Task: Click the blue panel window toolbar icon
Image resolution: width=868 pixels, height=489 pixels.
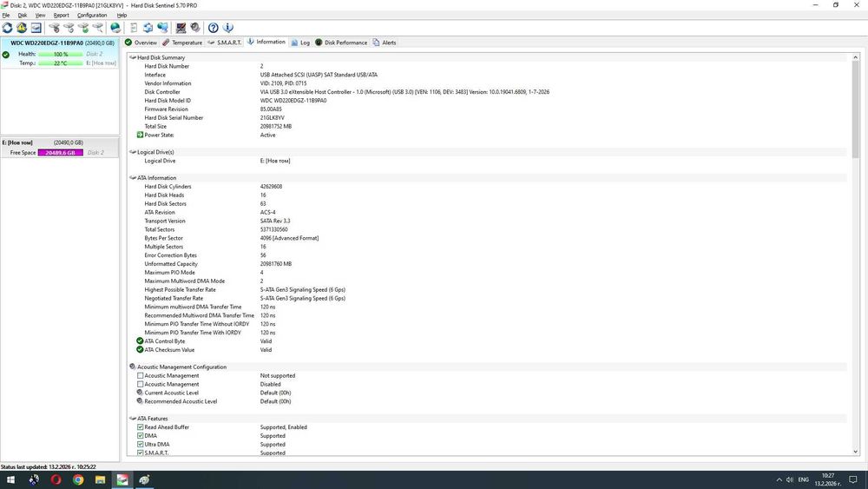Action: click(36, 28)
